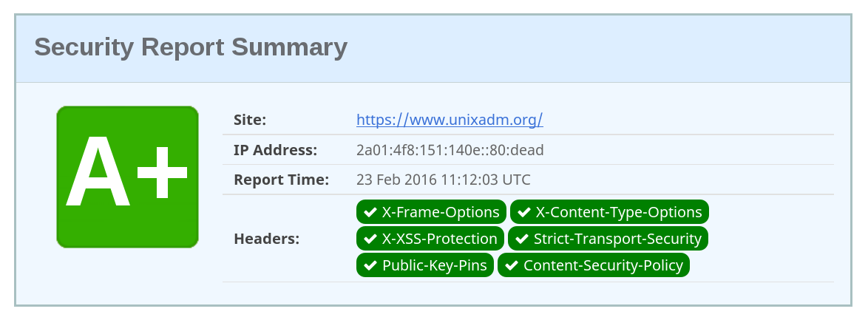Viewport: 868px width, 320px height.
Task: Click the green A+ grade box
Action: tap(127, 177)
